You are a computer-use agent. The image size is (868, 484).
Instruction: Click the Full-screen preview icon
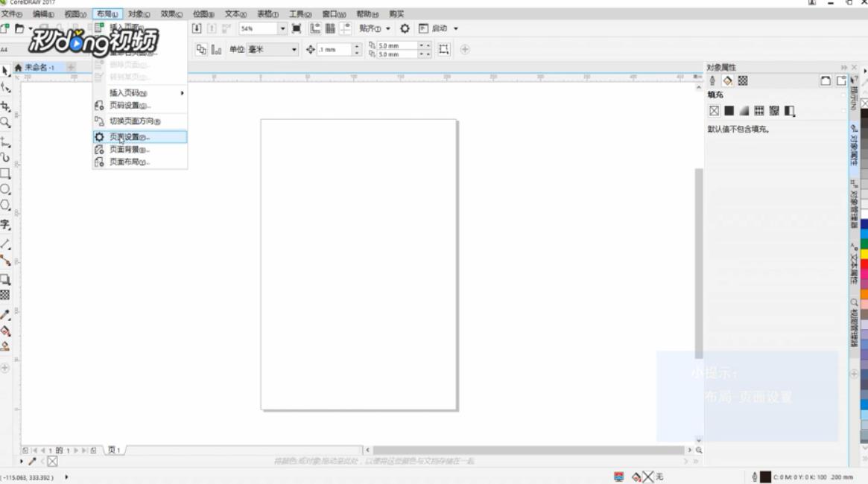[297, 28]
